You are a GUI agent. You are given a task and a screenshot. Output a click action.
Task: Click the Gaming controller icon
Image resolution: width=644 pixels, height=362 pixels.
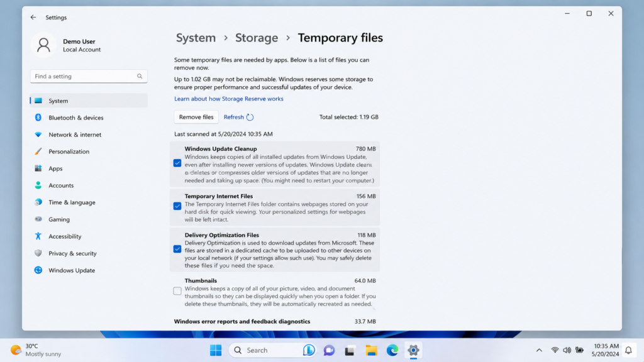coord(38,219)
